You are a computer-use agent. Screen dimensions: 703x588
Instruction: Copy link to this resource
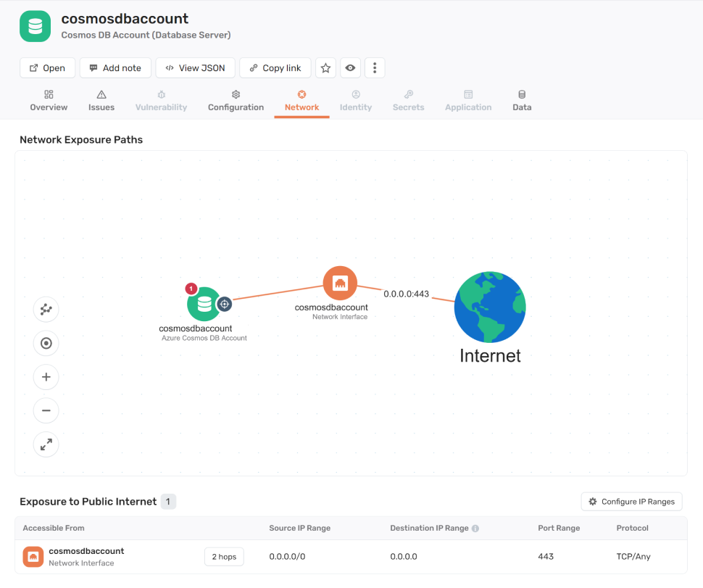click(x=275, y=67)
